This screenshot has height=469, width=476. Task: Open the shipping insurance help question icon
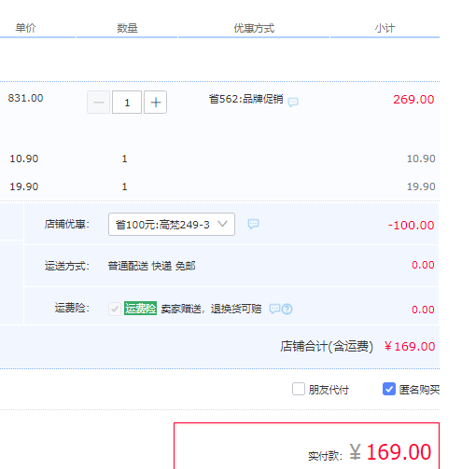pyautogui.click(x=287, y=309)
